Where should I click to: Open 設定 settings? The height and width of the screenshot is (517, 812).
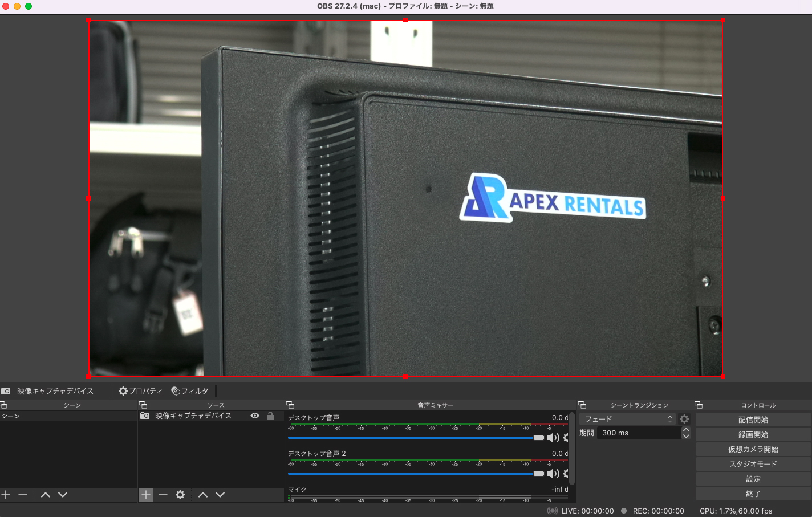click(x=753, y=479)
